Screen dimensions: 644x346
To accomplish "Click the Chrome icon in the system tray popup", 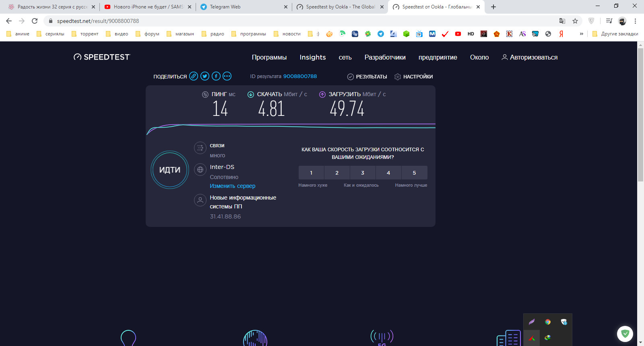I will tap(548, 322).
